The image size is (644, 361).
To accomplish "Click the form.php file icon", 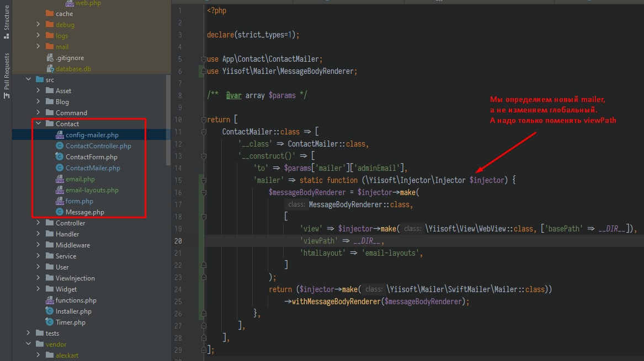I will coord(60,201).
